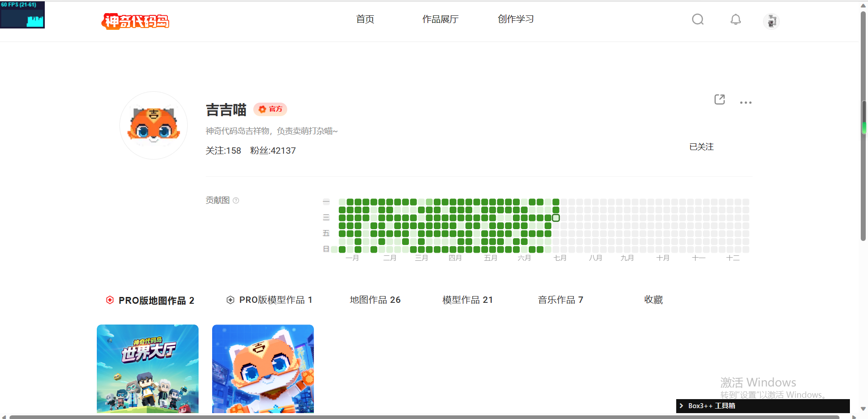Click the 粉丝:42137 followers count
This screenshot has width=868, height=419.
[x=273, y=151]
